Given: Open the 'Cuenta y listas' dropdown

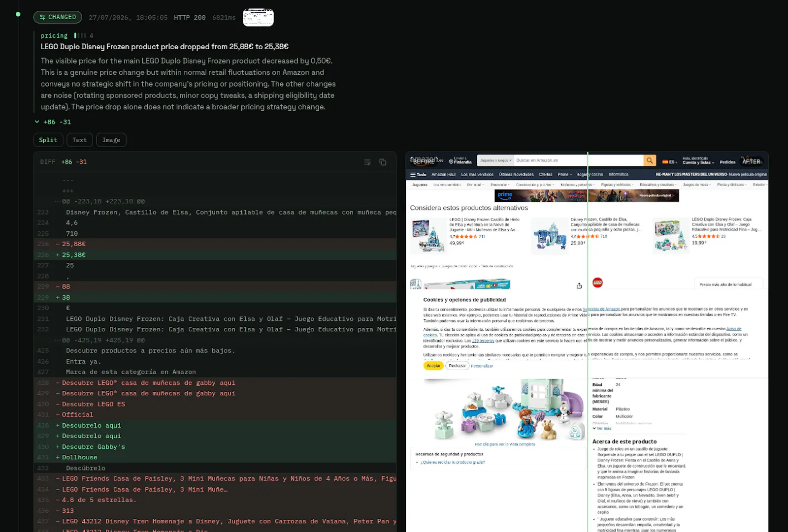Looking at the screenshot, I should (698, 160).
